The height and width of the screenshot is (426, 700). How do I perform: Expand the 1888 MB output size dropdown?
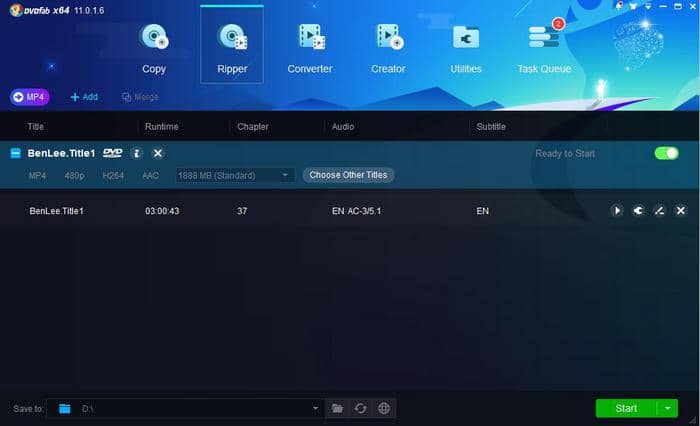(x=285, y=175)
